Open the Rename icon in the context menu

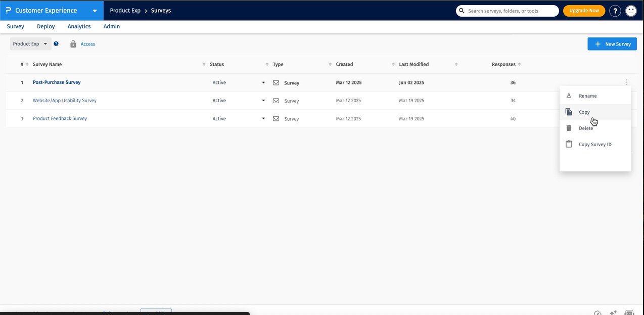click(x=569, y=95)
